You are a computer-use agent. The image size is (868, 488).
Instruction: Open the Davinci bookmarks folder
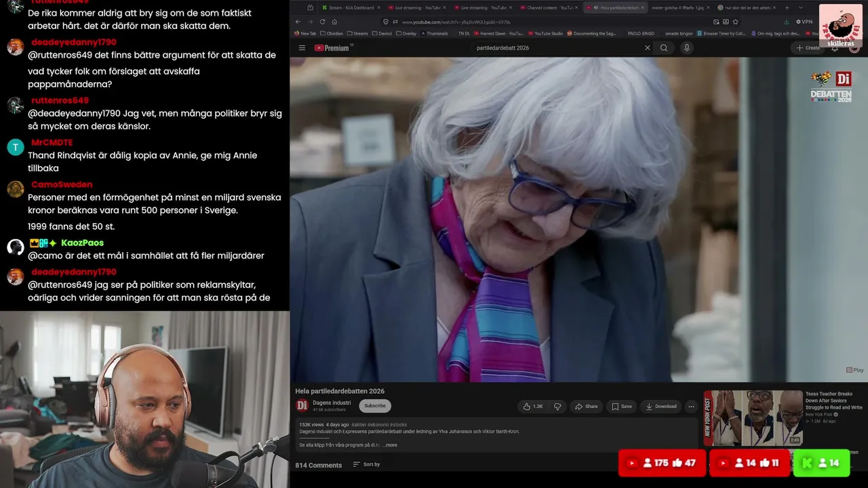pos(382,33)
